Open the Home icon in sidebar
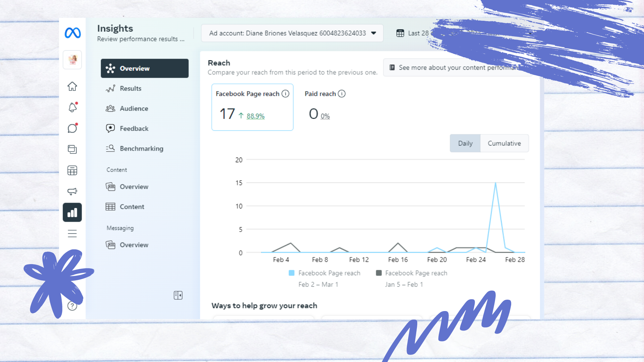This screenshot has width=644, height=362. point(72,86)
